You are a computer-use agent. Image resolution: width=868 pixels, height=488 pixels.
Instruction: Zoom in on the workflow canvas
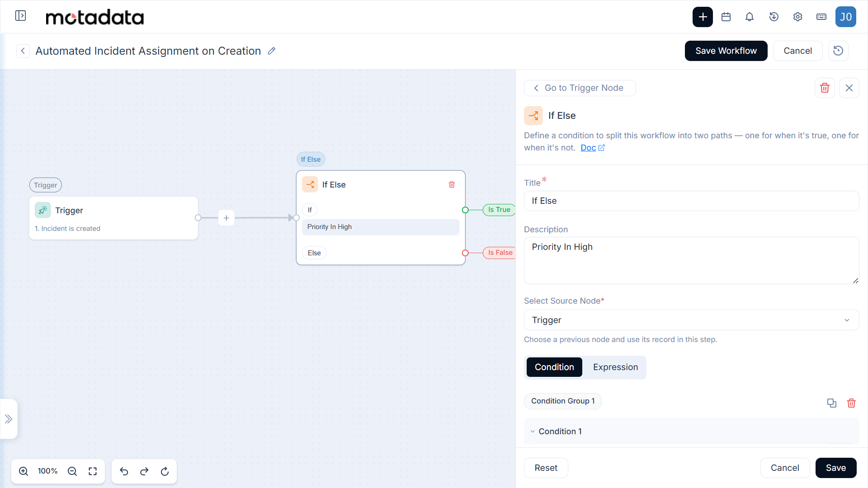[24, 471]
